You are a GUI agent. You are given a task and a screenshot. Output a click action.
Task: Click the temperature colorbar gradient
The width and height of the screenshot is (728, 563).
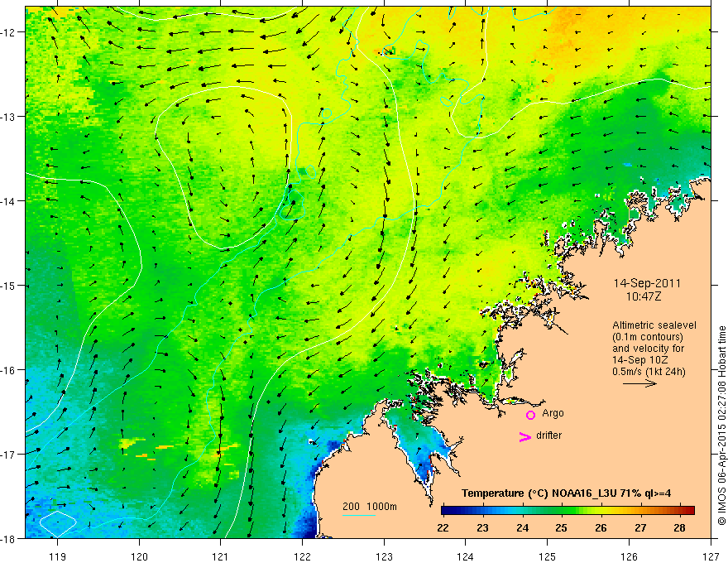(x=568, y=510)
